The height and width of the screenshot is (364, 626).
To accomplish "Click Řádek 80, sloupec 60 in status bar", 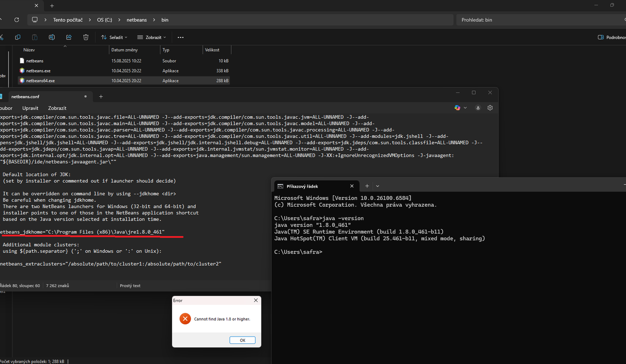I will (x=20, y=285).
